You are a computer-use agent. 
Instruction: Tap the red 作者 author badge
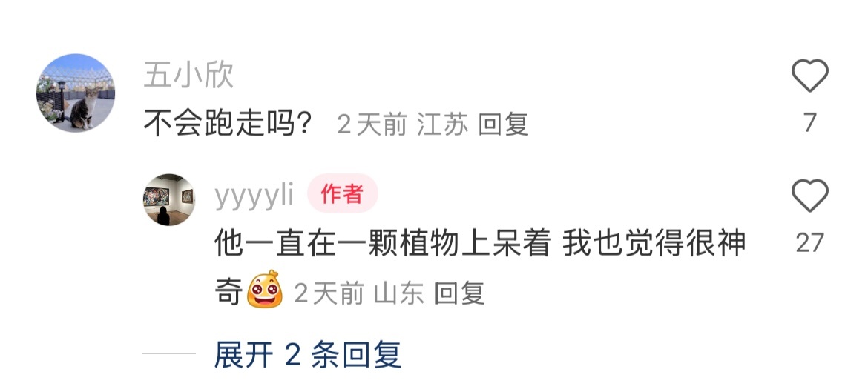click(343, 193)
